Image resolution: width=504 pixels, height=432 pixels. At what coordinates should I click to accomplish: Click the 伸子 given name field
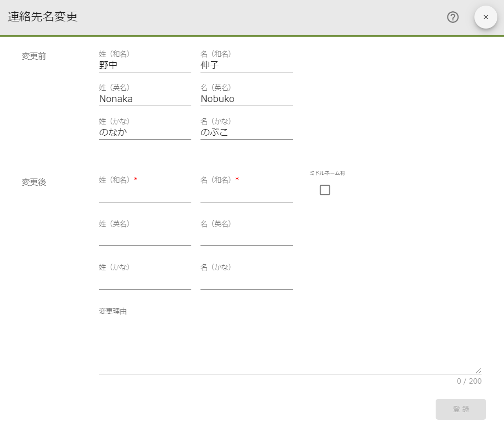click(x=246, y=65)
